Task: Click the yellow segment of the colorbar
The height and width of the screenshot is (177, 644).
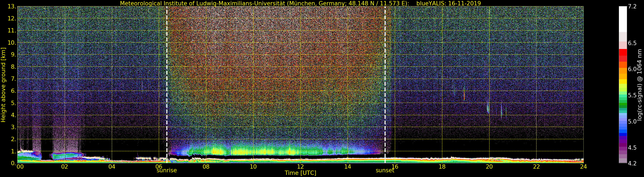Action: (x=623, y=81)
